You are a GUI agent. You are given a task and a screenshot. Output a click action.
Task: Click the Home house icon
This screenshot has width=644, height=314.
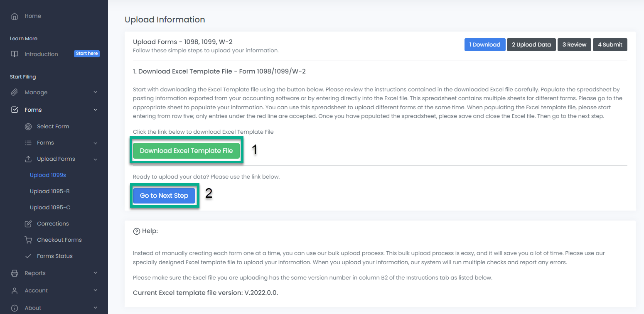click(15, 16)
